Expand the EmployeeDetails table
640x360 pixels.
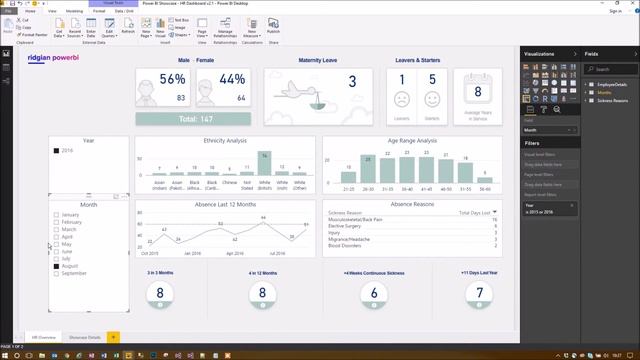(x=586, y=84)
